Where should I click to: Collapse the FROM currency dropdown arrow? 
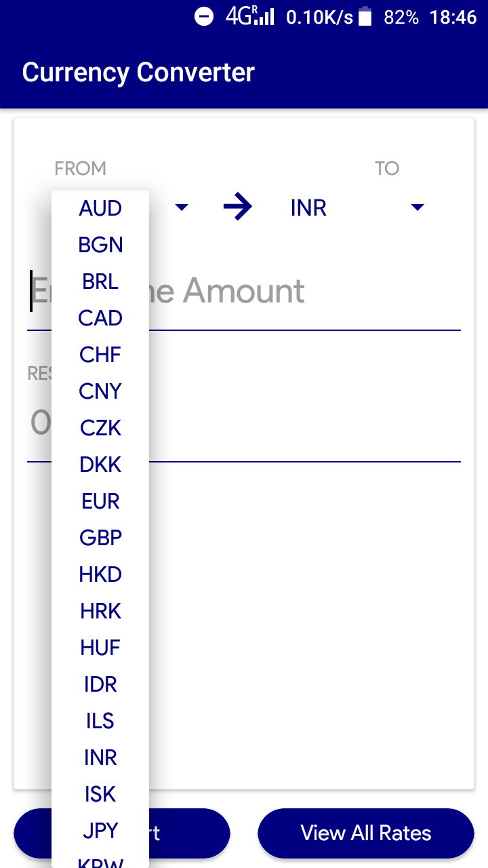click(182, 208)
